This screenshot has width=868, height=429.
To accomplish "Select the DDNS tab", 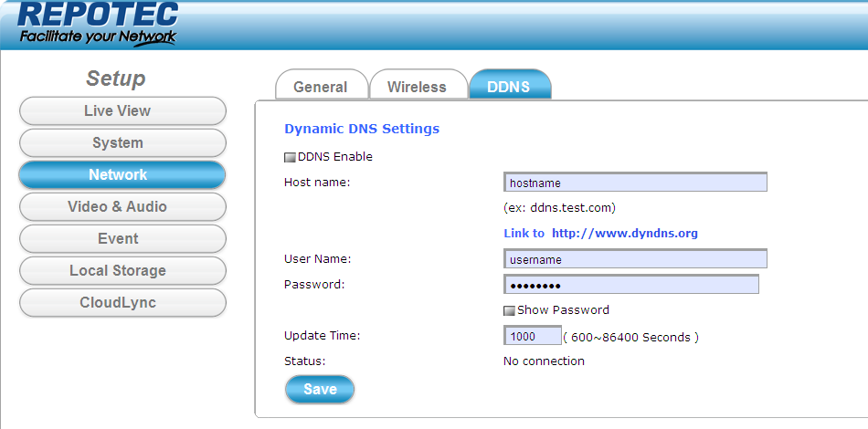I will (509, 87).
